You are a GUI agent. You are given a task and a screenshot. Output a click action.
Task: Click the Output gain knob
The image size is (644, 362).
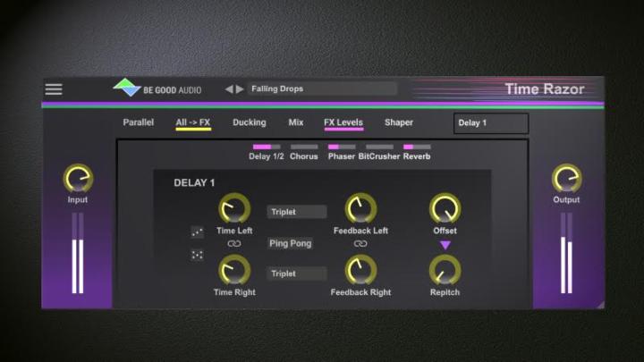pyautogui.click(x=566, y=178)
